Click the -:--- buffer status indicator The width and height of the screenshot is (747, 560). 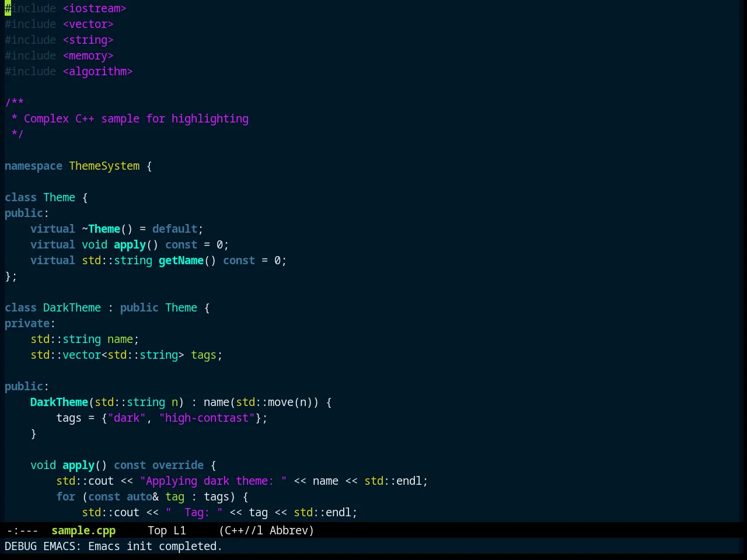pyautogui.click(x=23, y=530)
